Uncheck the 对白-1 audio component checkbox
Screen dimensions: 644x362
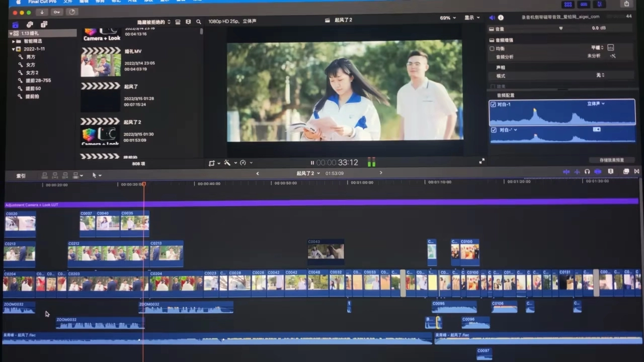click(493, 105)
